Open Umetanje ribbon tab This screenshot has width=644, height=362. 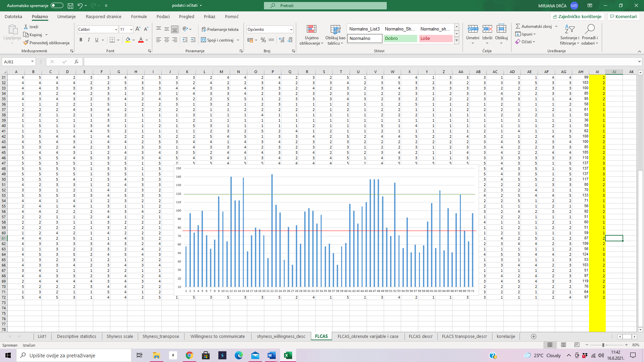point(66,17)
